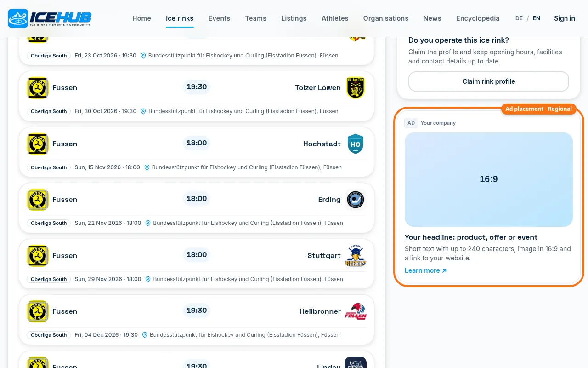Open Heilbronner Falken team logo
This screenshot has height=368, width=588.
356,311
